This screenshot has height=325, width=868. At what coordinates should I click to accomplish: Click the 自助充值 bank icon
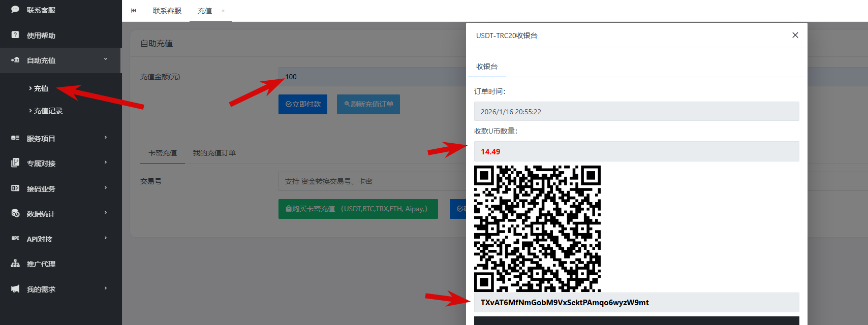point(15,60)
